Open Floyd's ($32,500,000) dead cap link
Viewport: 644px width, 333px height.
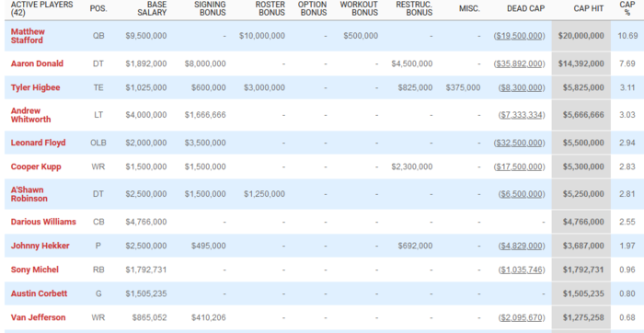[x=519, y=143]
